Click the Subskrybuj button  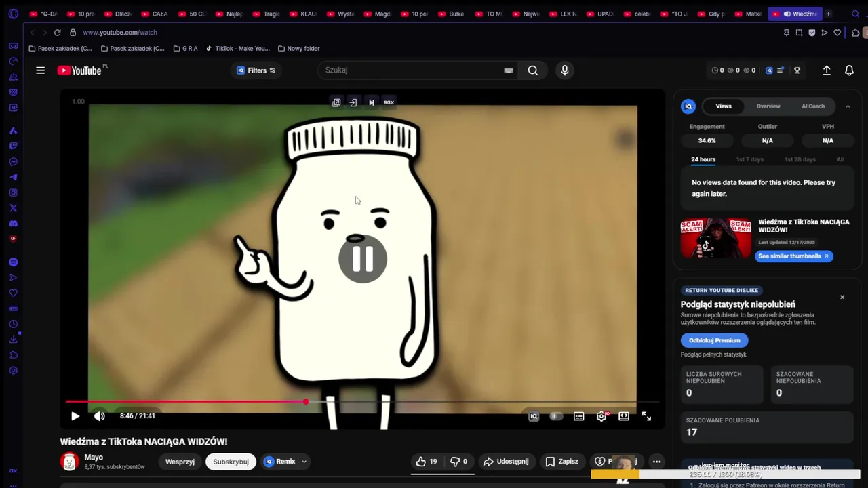(x=231, y=462)
